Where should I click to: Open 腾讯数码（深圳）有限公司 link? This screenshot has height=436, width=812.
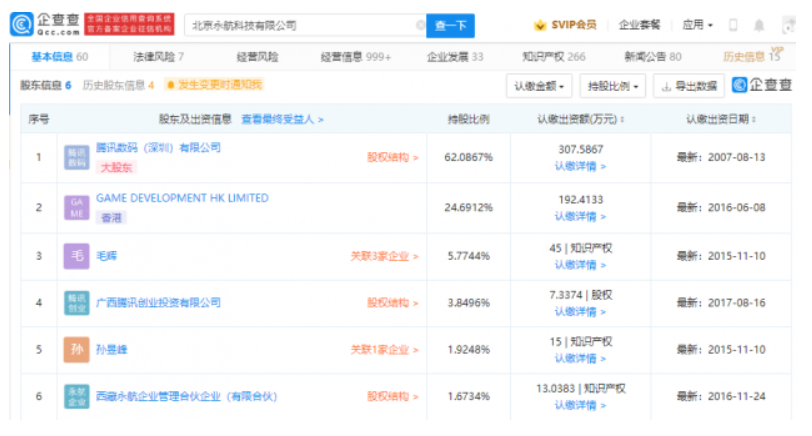click(x=158, y=148)
